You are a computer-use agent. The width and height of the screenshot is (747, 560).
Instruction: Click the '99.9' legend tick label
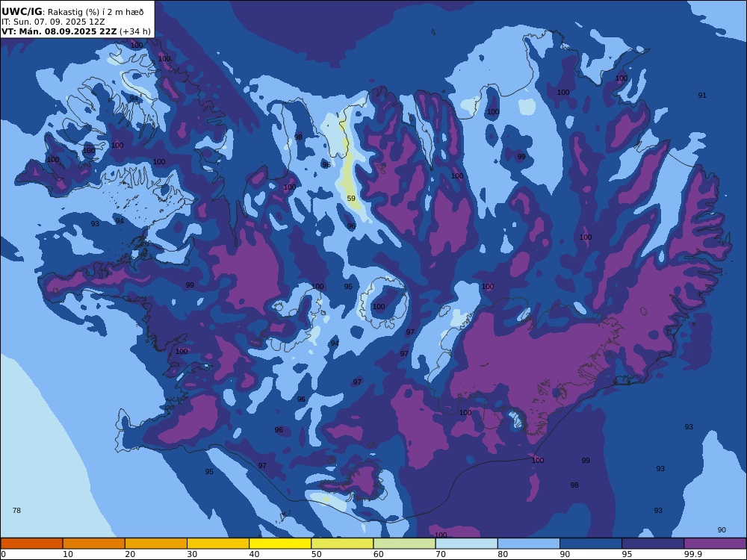click(x=692, y=554)
